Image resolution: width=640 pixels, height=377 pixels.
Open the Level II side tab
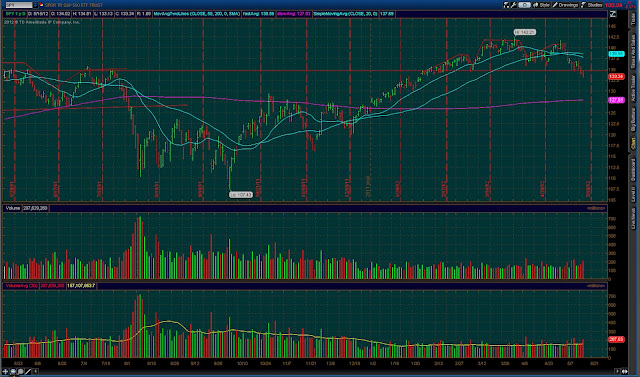click(633, 195)
